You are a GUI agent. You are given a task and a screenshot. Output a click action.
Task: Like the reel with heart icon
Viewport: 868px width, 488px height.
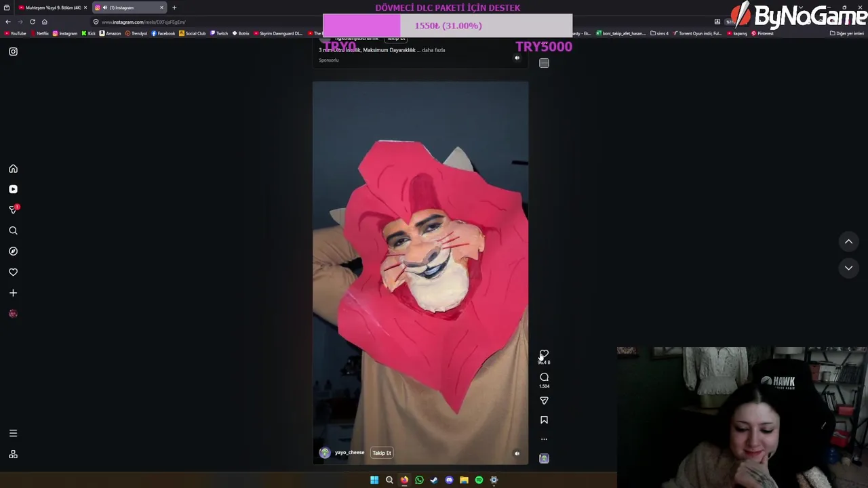click(544, 354)
